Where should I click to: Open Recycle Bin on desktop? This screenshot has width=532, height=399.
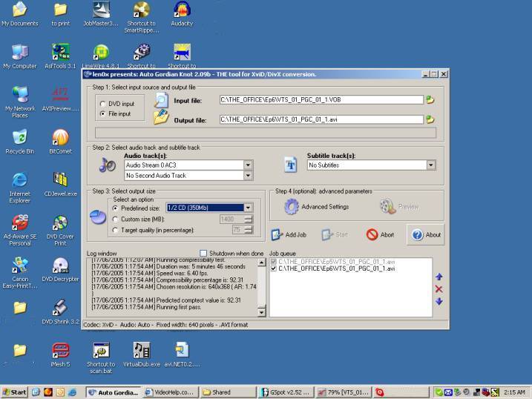coord(20,142)
